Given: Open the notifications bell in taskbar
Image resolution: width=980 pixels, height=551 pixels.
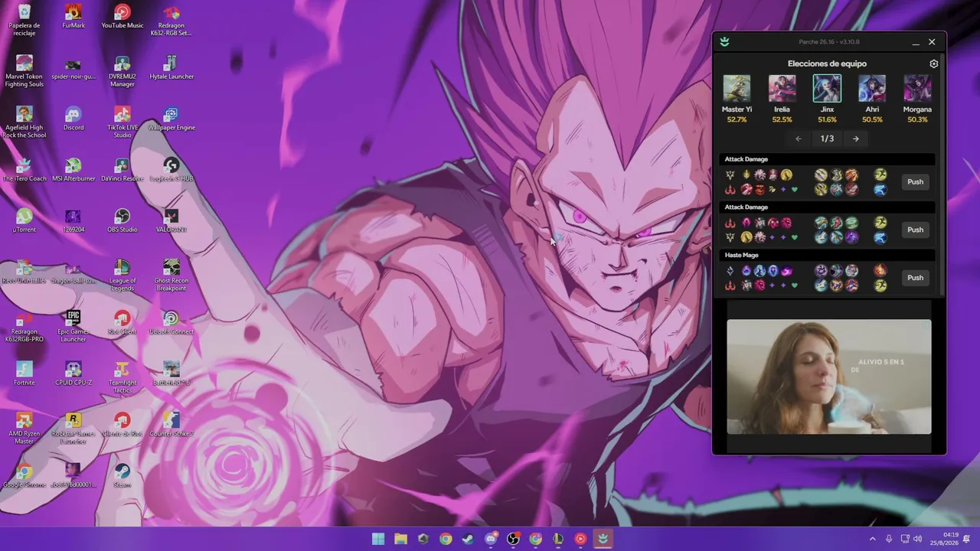Looking at the screenshot, I should 967,539.
